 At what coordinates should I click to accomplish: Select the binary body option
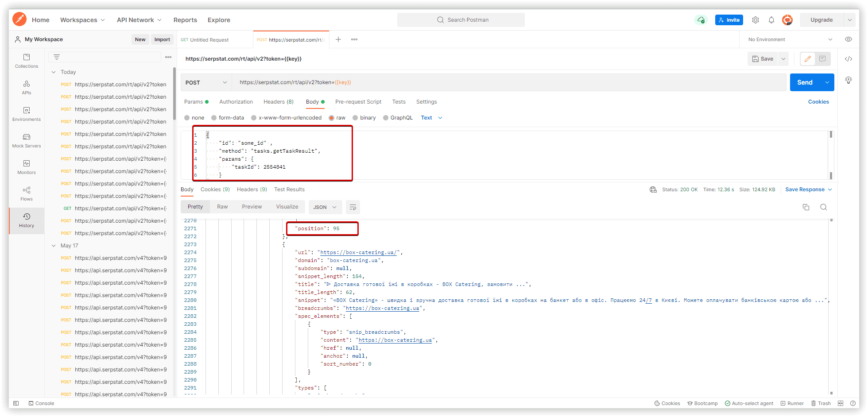pos(364,118)
